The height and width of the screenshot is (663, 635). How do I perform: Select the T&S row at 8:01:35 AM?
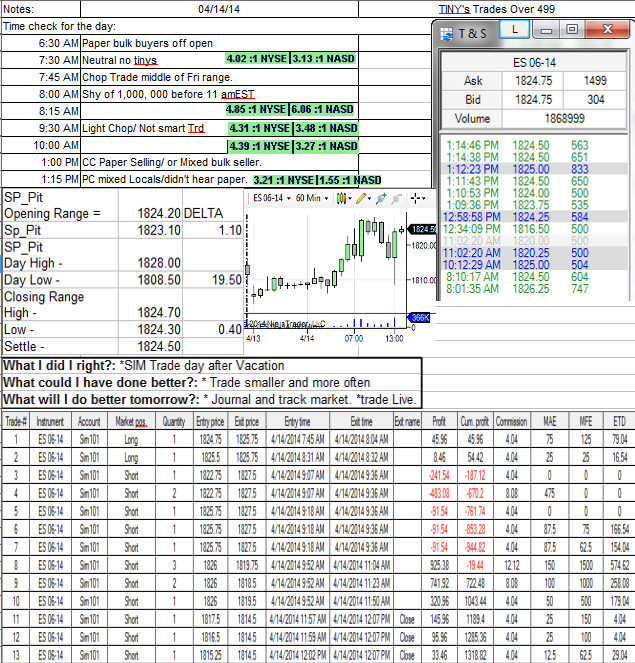(534, 289)
